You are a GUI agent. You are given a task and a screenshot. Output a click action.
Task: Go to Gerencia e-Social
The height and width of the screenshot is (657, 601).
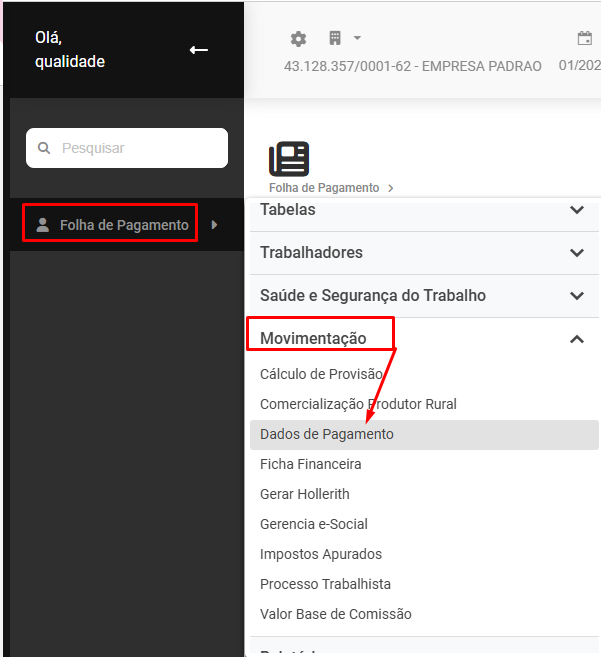314,524
